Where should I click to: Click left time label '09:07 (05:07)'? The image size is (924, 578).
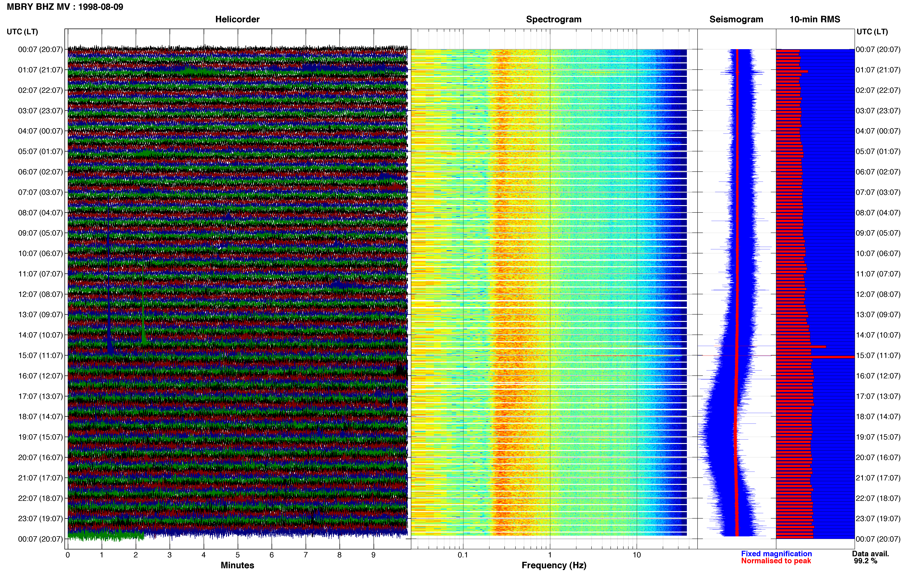[40, 233]
